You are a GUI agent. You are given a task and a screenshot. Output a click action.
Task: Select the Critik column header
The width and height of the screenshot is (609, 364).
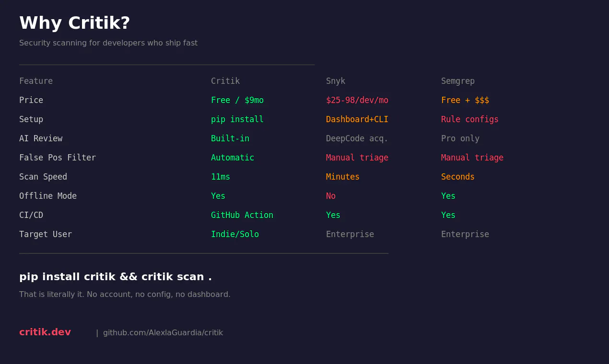(x=225, y=81)
